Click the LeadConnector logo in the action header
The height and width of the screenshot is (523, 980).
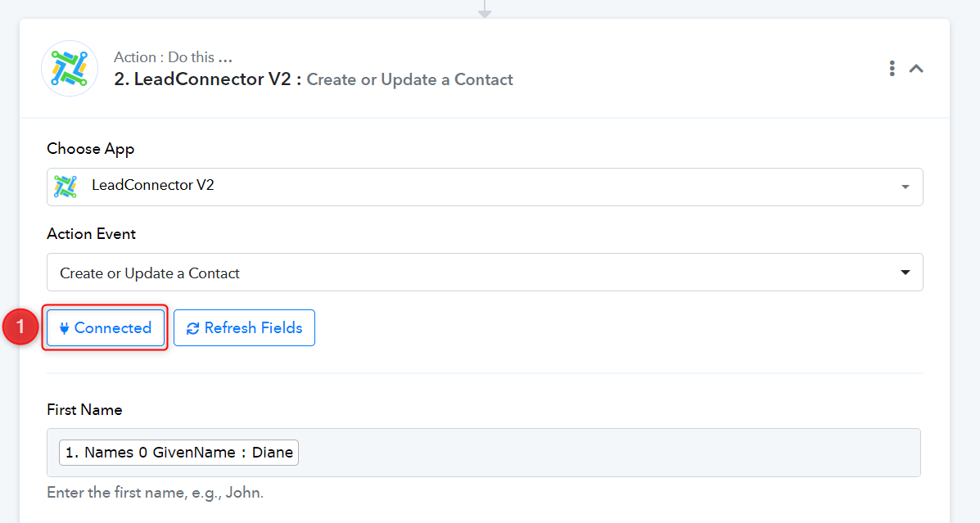[x=70, y=69]
